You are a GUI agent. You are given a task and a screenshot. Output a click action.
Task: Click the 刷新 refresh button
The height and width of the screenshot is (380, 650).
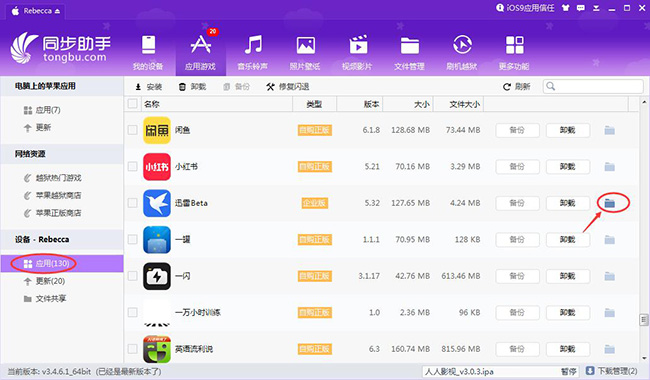[x=517, y=87]
